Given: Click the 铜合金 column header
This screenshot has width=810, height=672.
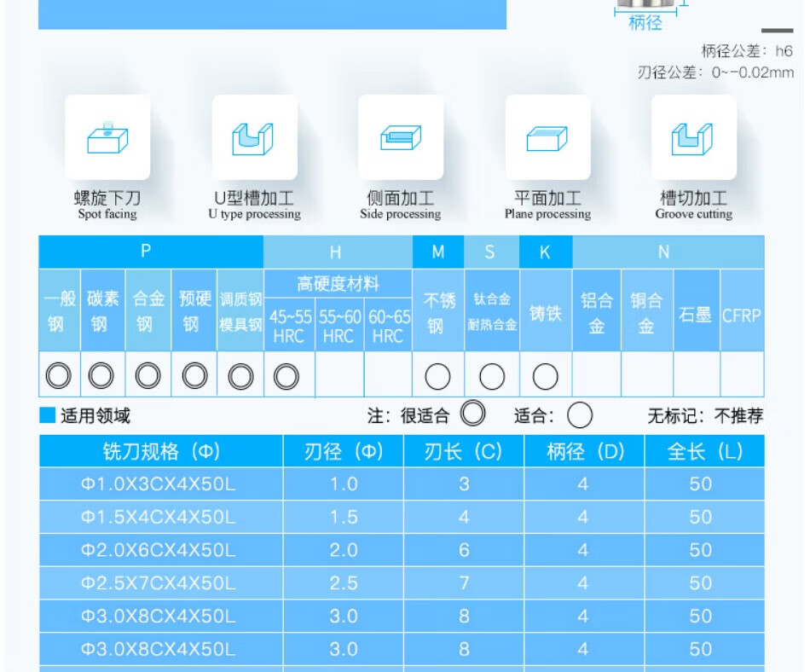Looking at the screenshot, I should [x=647, y=311].
